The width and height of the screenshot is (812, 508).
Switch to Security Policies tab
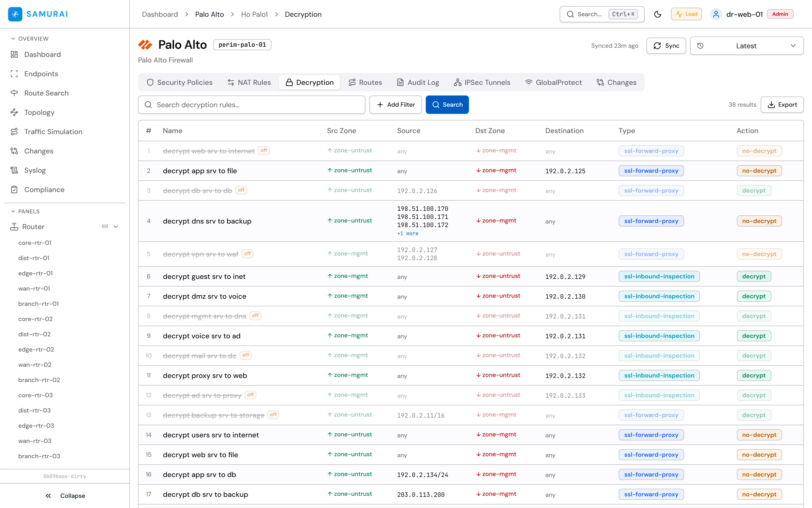[179, 82]
